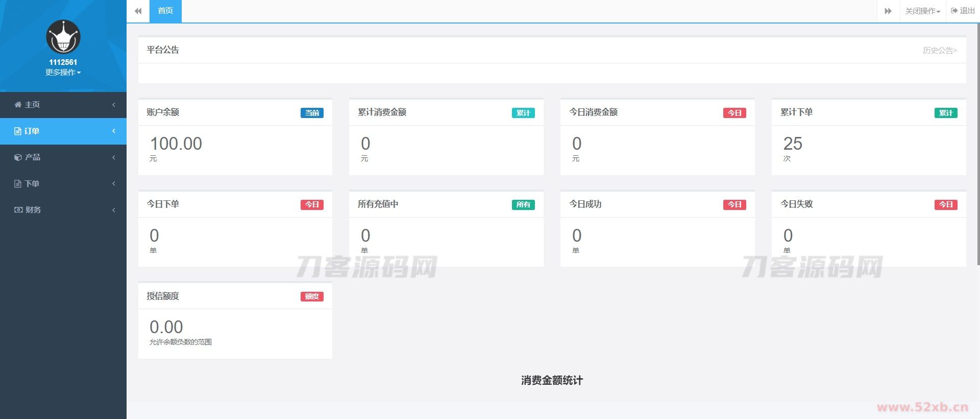980x419 pixels.
Task: Click the double-right arrow tab scroll icon
Action: click(888, 11)
